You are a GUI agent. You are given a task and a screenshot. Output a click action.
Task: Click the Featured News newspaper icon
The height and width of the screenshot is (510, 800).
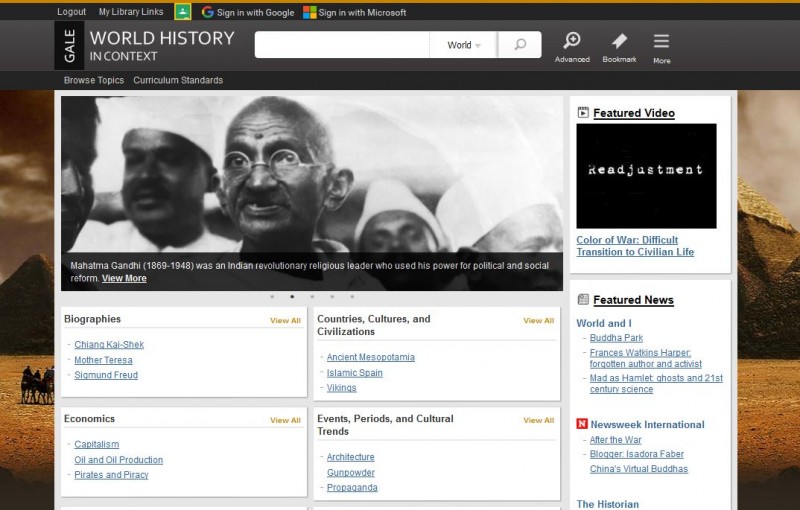tap(583, 299)
